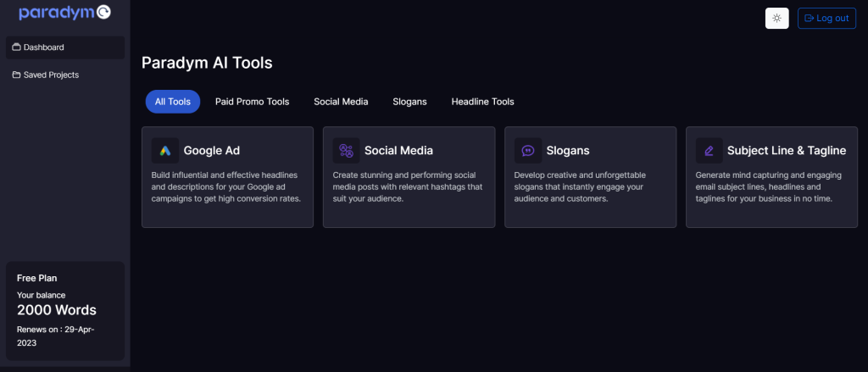Click the Saved Projects folder icon
Image resolution: width=868 pixels, height=372 pixels.
pos(17,75)
